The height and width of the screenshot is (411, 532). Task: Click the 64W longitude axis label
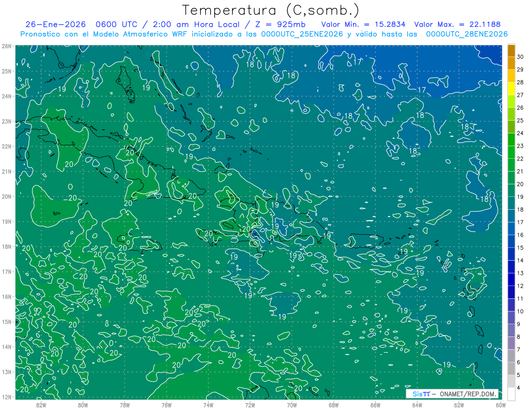click(x=417, y=405)
